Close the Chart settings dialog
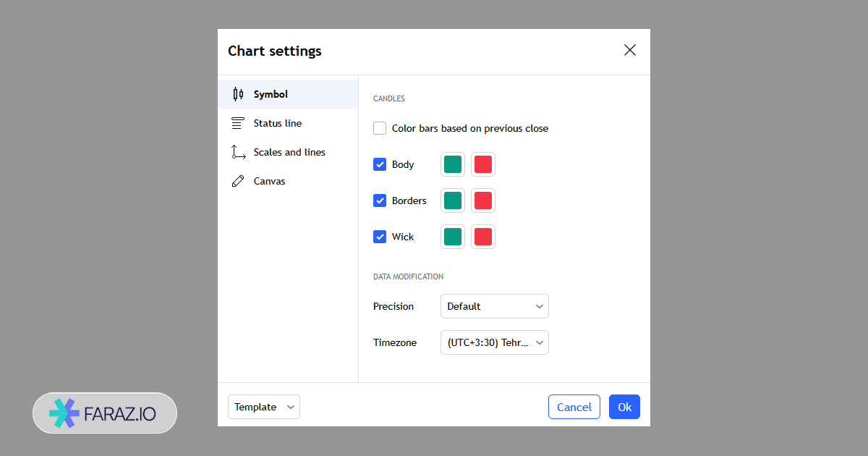The height and width of the screenshot is (456, 868). [x=629, y=50]
